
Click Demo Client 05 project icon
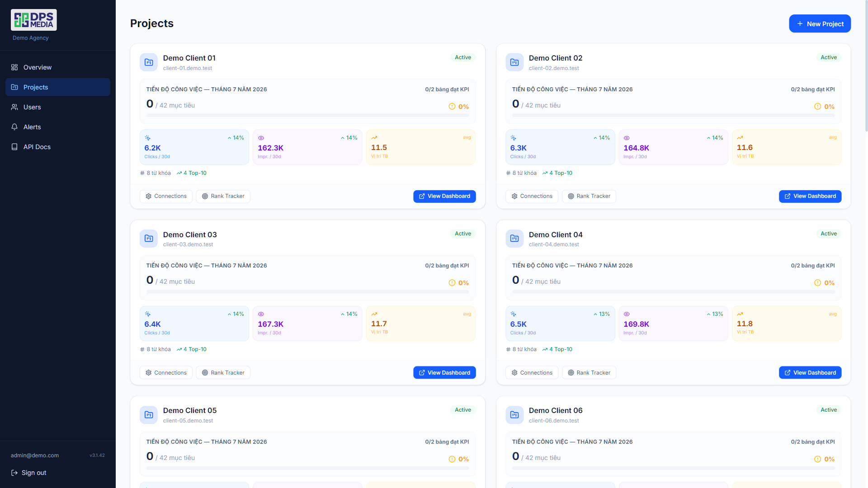(149, 415)
